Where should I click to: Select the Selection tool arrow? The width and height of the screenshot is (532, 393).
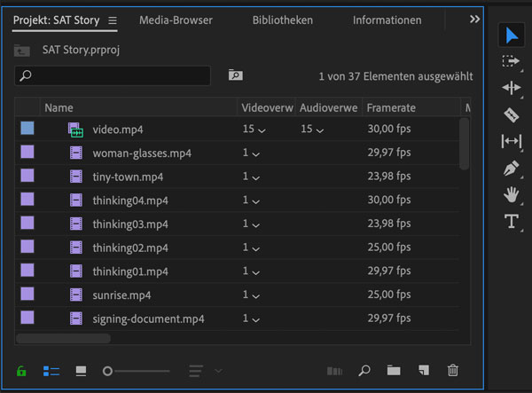pyautogui.click(x=511, y=35)
